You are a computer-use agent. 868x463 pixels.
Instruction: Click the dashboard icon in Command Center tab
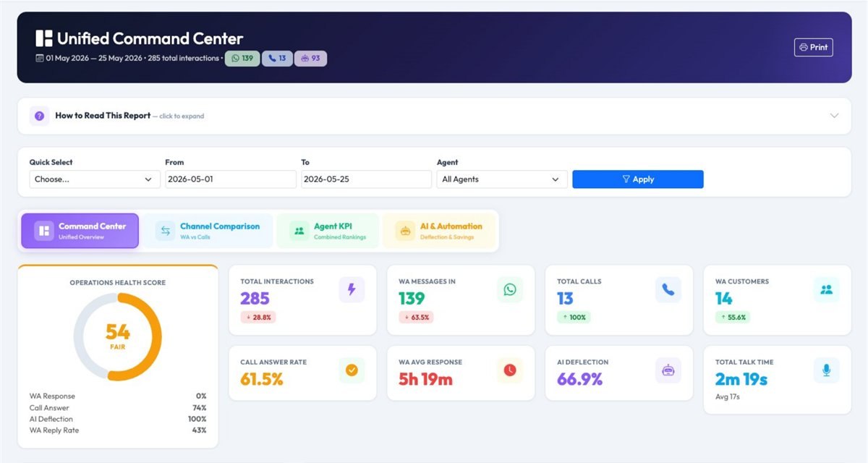coord(44,231)
